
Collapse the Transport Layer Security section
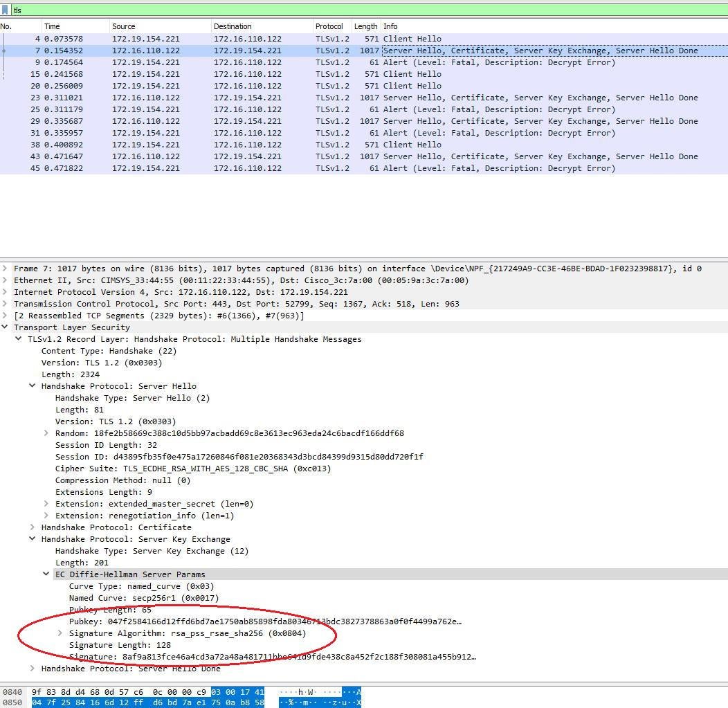5,327
